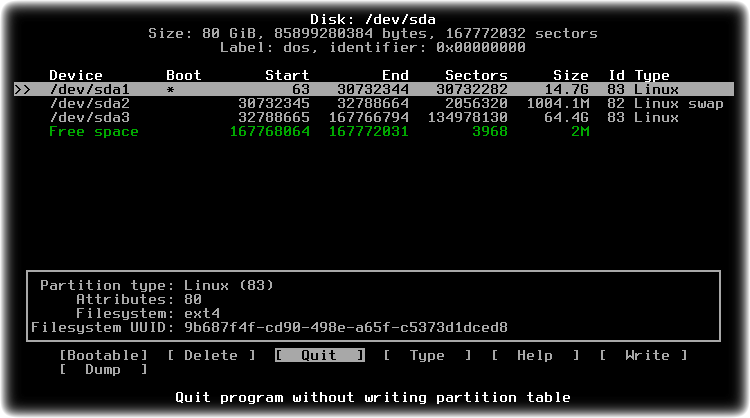Select the Help menu option

pos(535,355)
